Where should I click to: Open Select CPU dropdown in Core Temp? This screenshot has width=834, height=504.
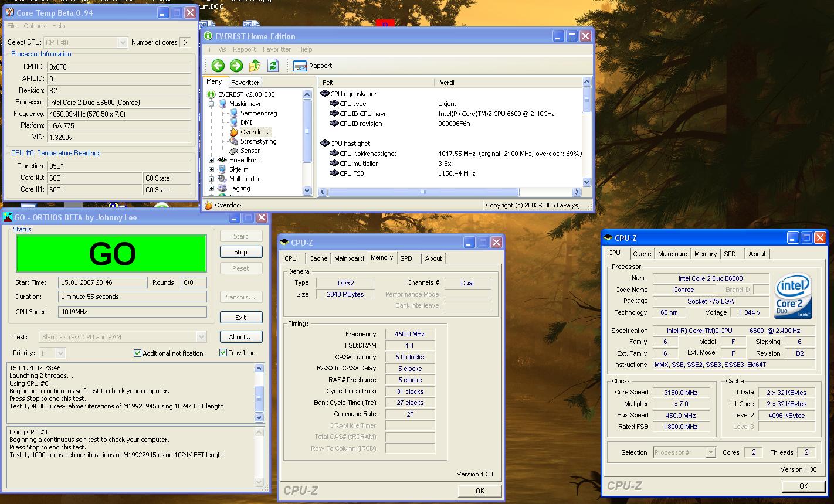(x=123, y=42)
